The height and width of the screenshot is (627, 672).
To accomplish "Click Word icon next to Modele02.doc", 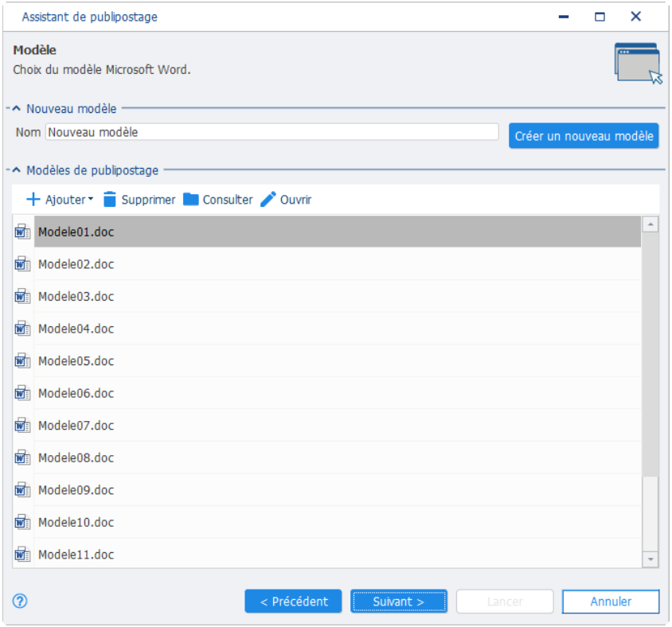I will pos(22,264).
